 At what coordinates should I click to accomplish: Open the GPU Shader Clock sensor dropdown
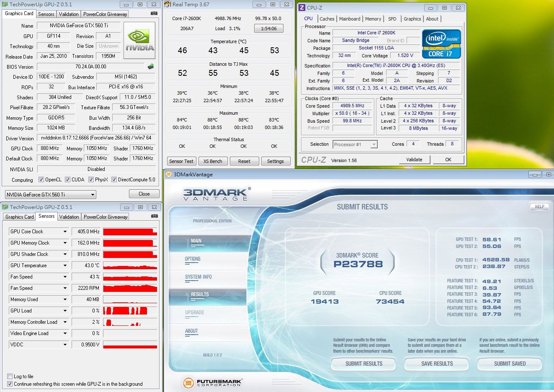pyautogui.click(x=65, y=254)
